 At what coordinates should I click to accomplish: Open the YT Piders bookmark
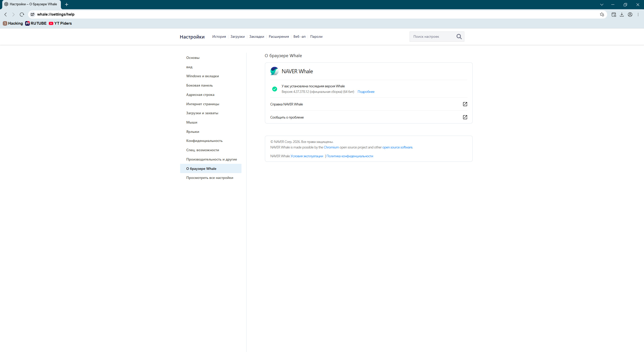(60, 23)
